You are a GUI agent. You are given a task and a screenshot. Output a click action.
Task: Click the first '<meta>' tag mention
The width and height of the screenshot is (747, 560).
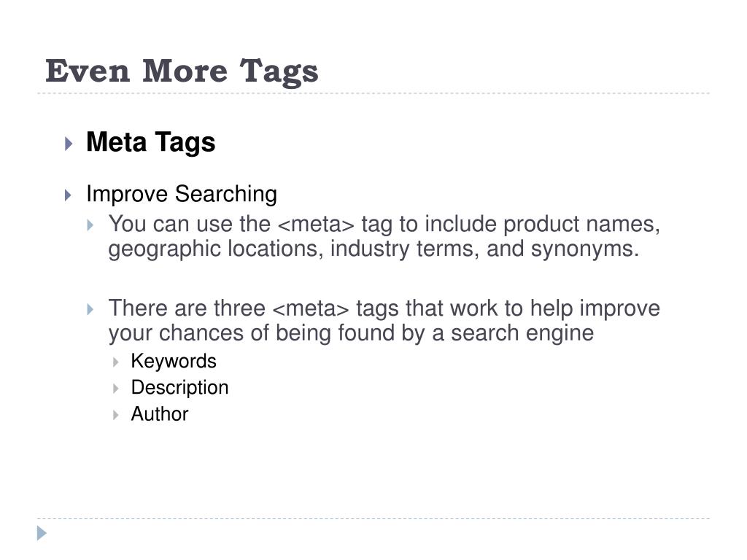pyautogui.click(x=316, y=225)
